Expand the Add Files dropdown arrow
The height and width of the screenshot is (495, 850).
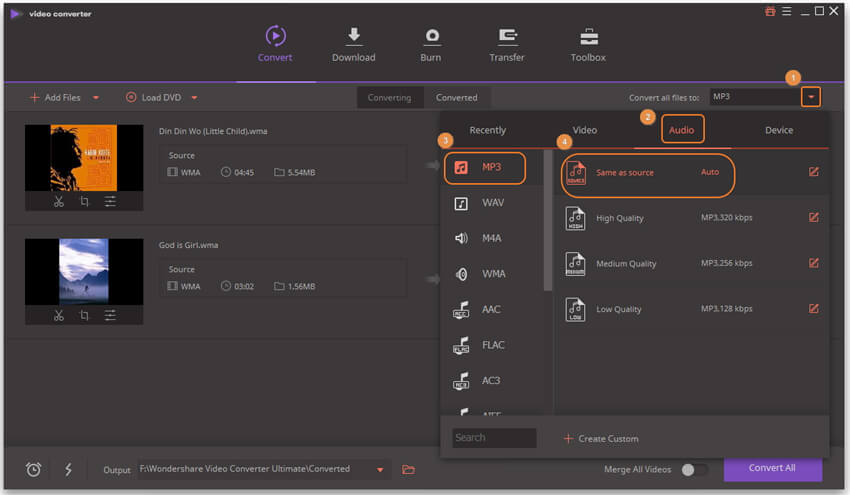(x=96, y=98)
